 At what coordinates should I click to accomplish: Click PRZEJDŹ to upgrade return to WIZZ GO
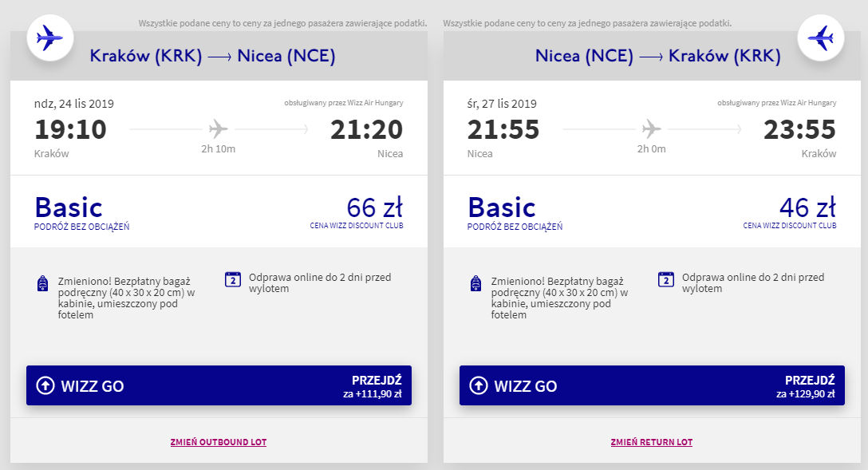(810, 379)
